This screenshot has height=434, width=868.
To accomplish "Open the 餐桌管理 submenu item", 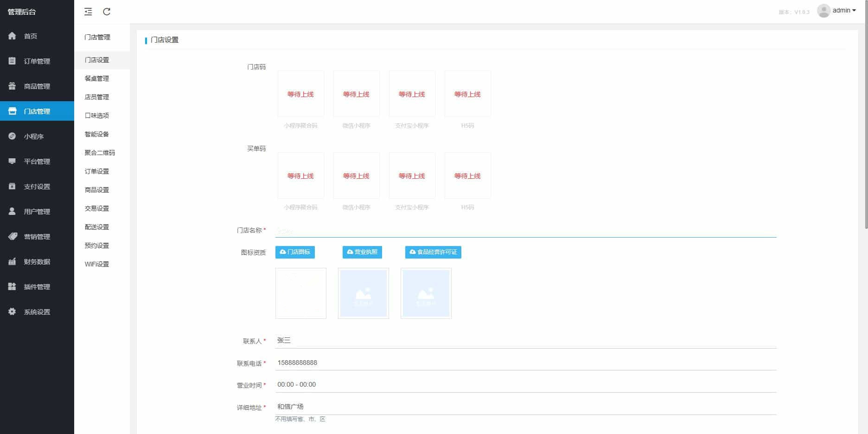I will pos(97,78).
